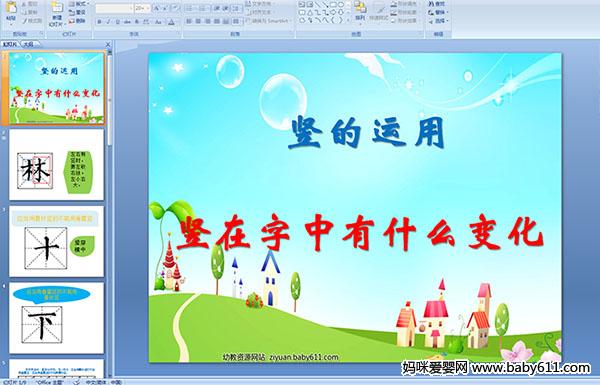Toggle left text alignment
600x385 pixels.
(189, 21)
